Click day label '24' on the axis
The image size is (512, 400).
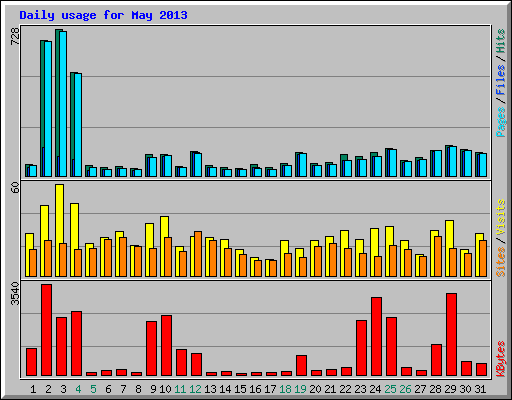coord(375,389)
